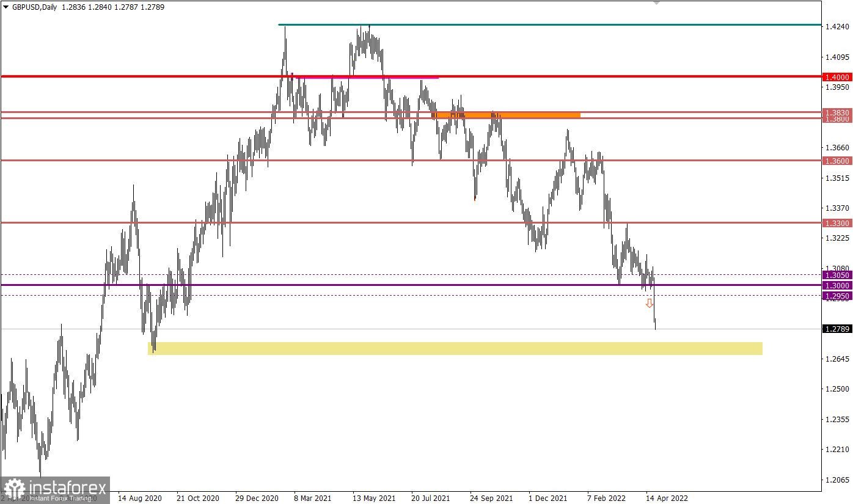
Task: Click the 24 Sep 2021 date label
Action: point(492,498)
